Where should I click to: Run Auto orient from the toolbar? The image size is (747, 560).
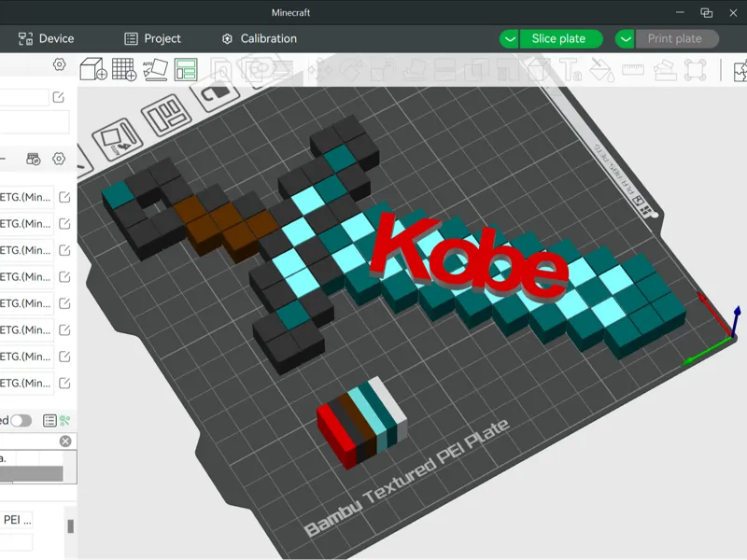click(155, 69)
